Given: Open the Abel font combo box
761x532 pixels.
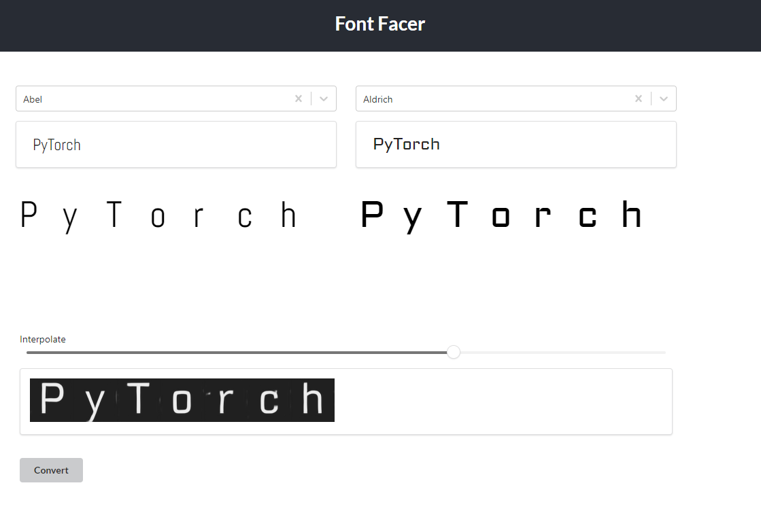Looking at the screenshot, I should pos(175,99).
